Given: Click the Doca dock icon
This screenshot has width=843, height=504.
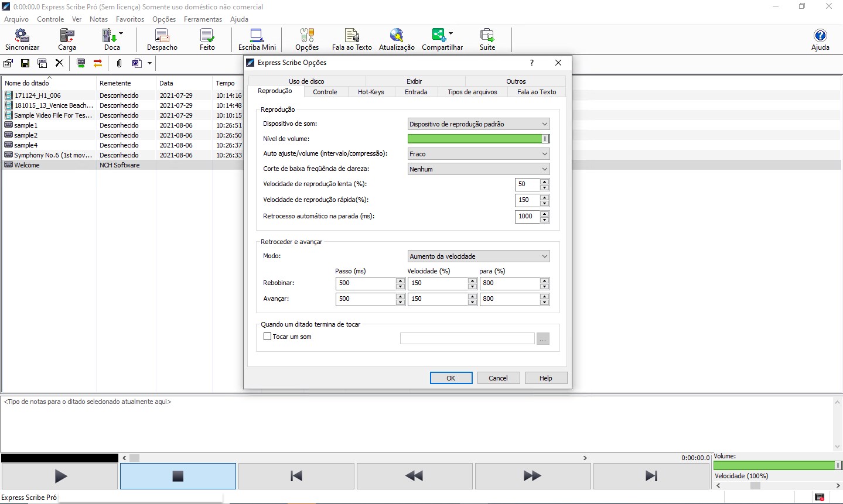Looking at the screenshot, I should pos(110,40).
